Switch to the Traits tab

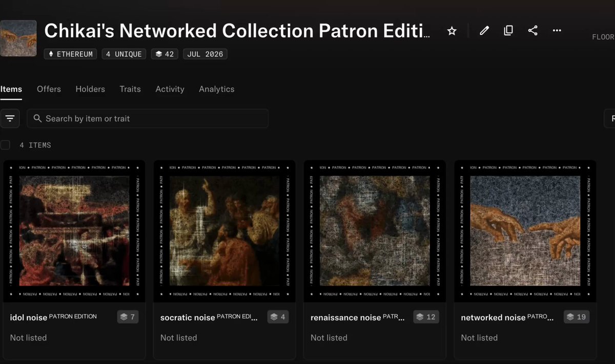[x=130, y=89]
